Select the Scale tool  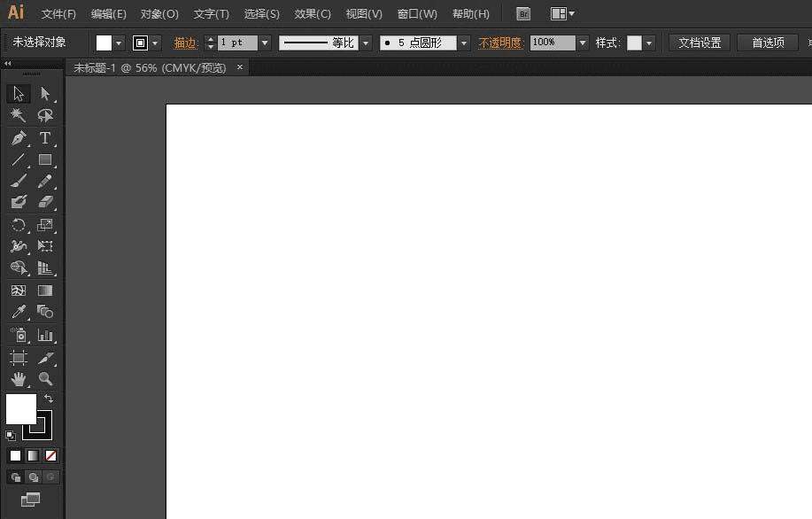pos(45,225)
